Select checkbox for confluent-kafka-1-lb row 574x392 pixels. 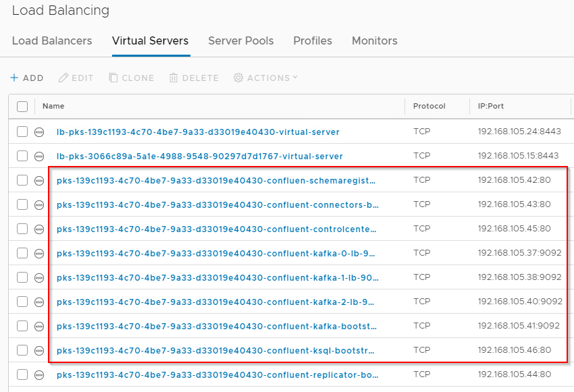(x=22, y=277)
